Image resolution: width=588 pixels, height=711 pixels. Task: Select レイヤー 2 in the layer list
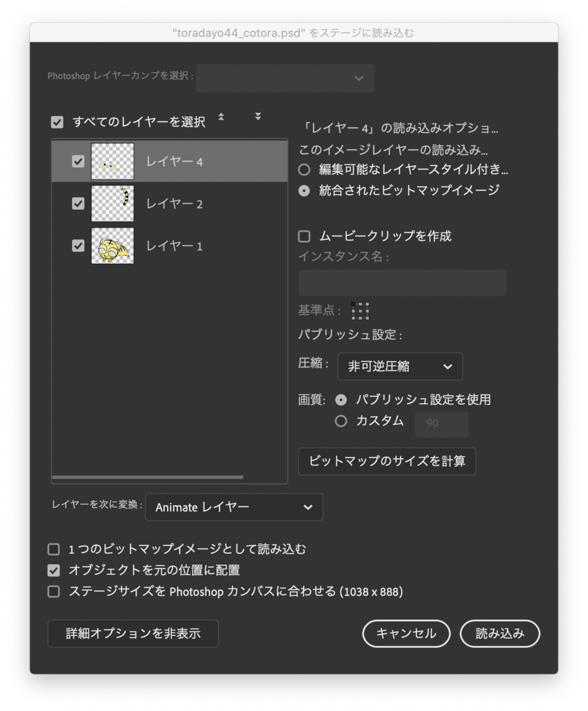178,203
